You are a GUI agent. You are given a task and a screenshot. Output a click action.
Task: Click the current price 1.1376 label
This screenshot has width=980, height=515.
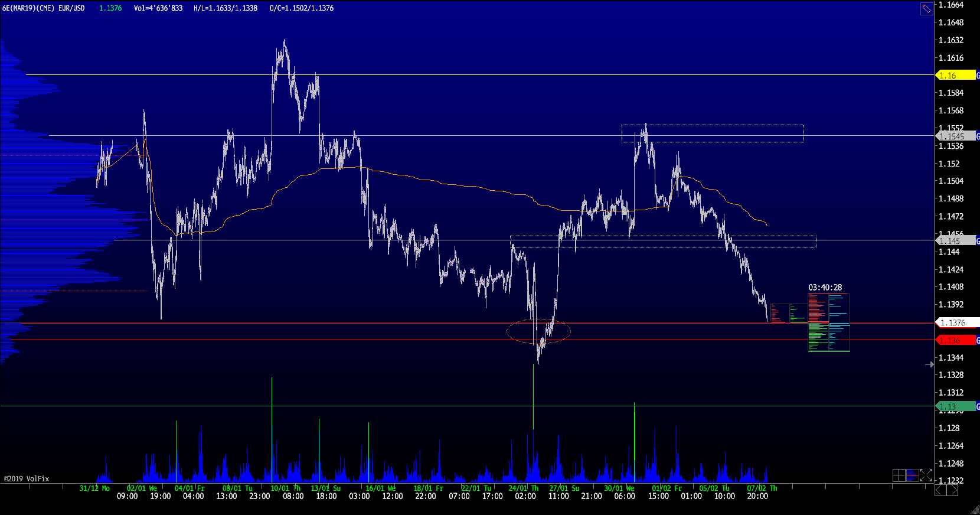(x=956, y=322)
